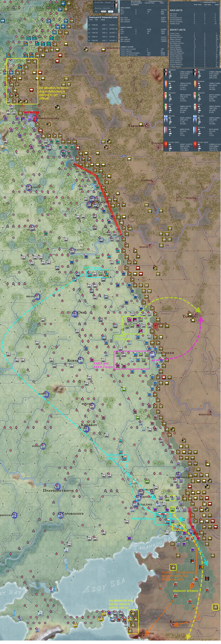Expand the TURN 40 destroyed units row
This screenshot has height=644, width=221.
pos(89,25)
